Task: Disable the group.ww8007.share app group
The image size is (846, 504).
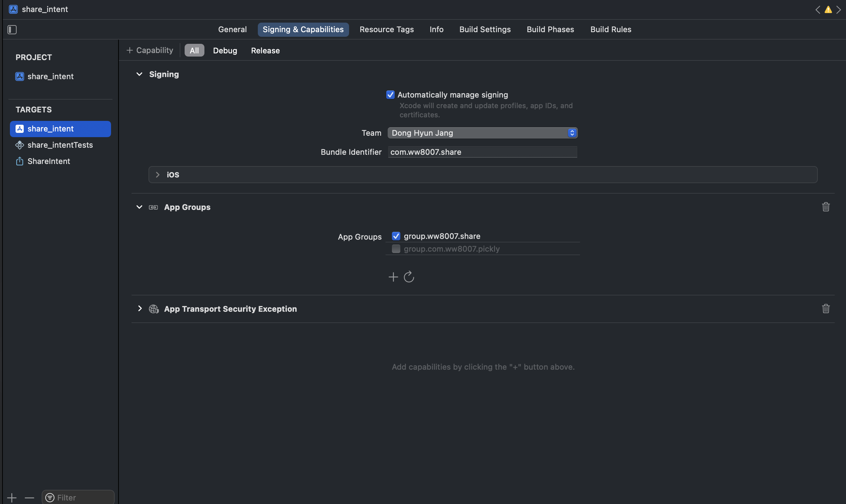Action: point(396,236)
